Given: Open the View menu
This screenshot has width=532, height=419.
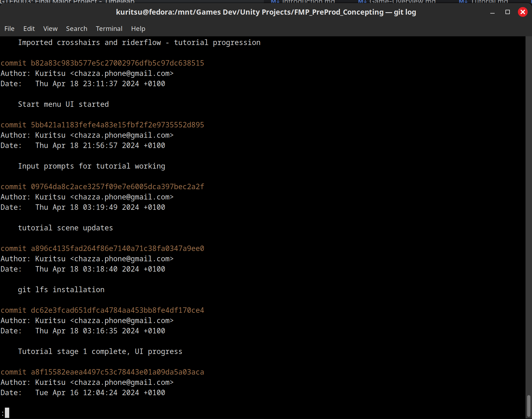Looking at the screenshot, I should 50,28.
